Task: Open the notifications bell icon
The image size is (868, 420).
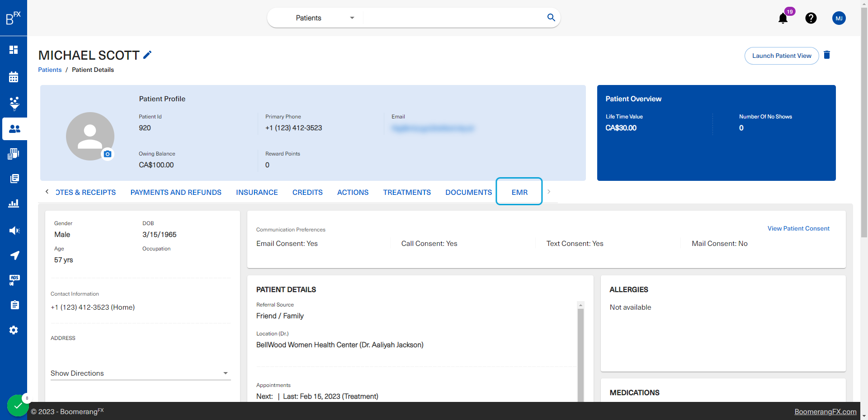Action: click(x=783, y=18)
